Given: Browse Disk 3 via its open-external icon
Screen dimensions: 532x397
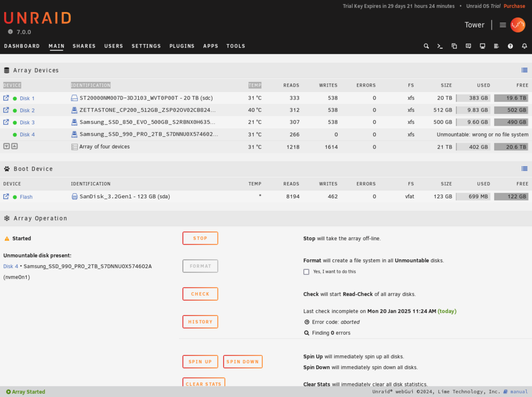Looking at the screenshot, I should click(x=6, y=122).
